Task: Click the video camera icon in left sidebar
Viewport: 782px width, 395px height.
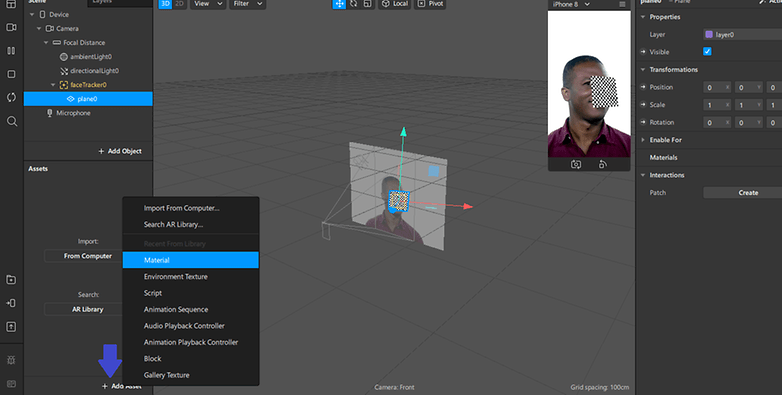Action: coord(11,27)
